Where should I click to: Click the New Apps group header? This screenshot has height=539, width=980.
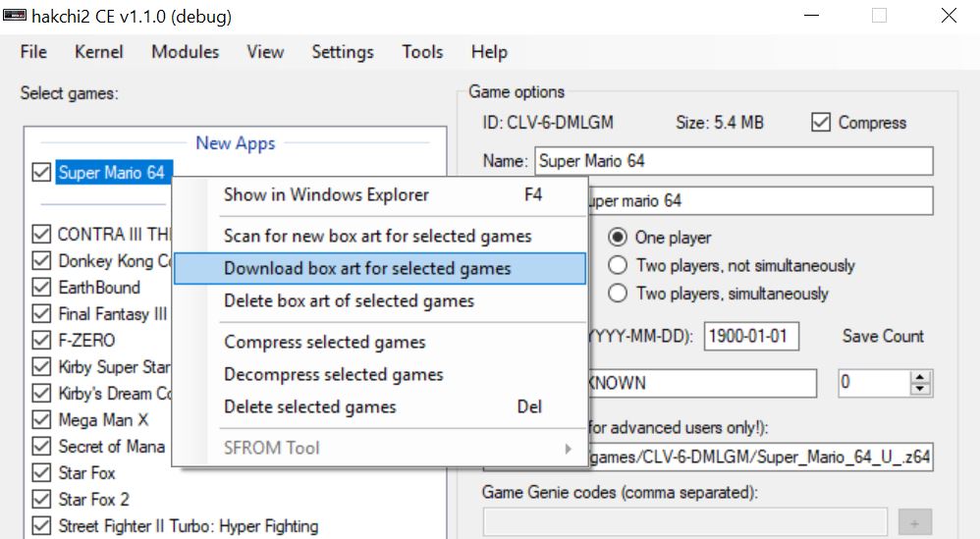coord(235,143)
